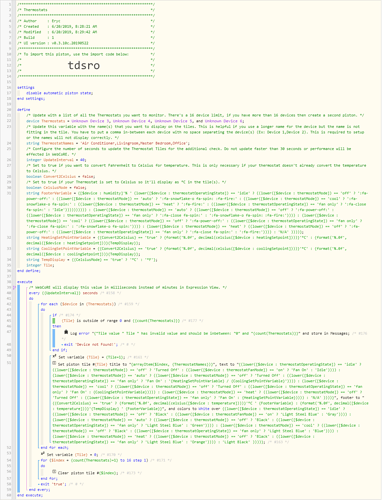The image size is (384, 500).
Task: Click the Log error 'Tile value' action text
Action: (x=210, y=333)
